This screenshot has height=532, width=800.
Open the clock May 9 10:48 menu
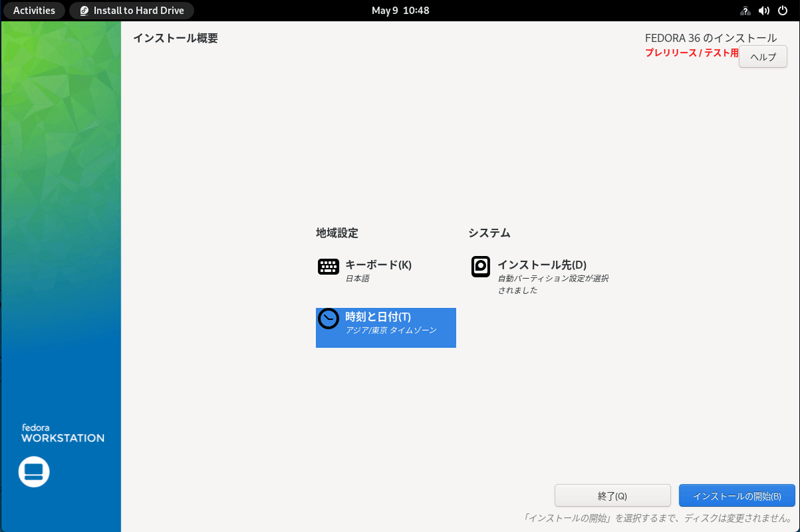coord(400,11)
